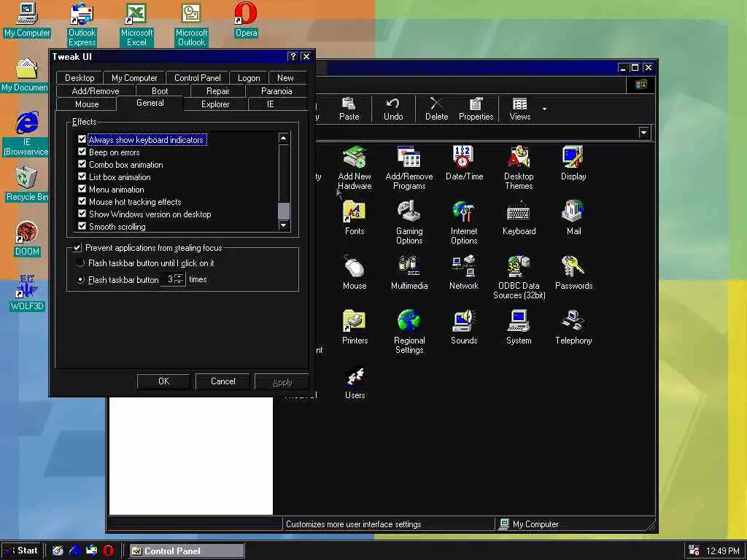Image resolution: width=747 pixels, height=560 pixels.
Task: Open the Users icon
Action: pyautogui.click(x=355, y=382)
